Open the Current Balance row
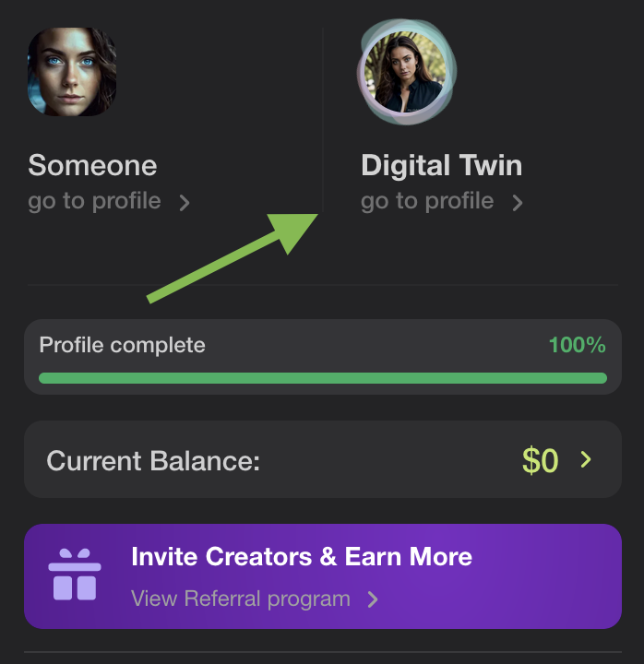644x664 pixels. pos(323,459)
